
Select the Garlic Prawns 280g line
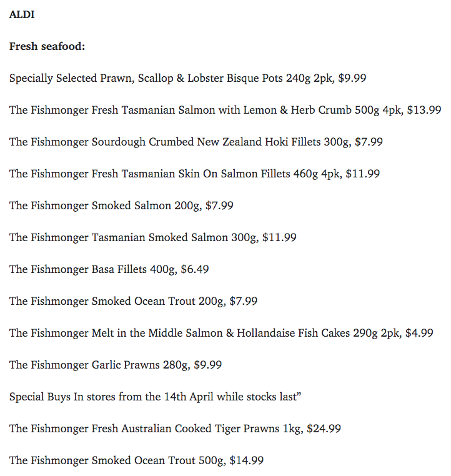(116, 365)
